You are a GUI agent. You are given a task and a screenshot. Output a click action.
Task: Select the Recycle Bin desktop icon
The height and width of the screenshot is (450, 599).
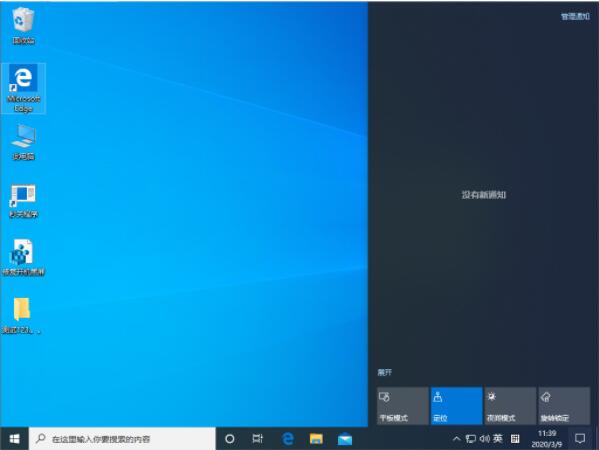[x=23, y=26]
